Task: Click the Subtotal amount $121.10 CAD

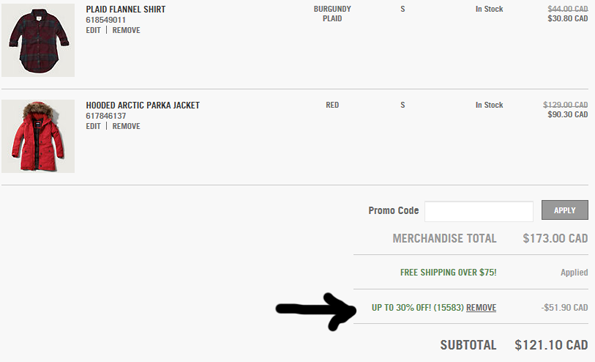Action: coord(551,345)
